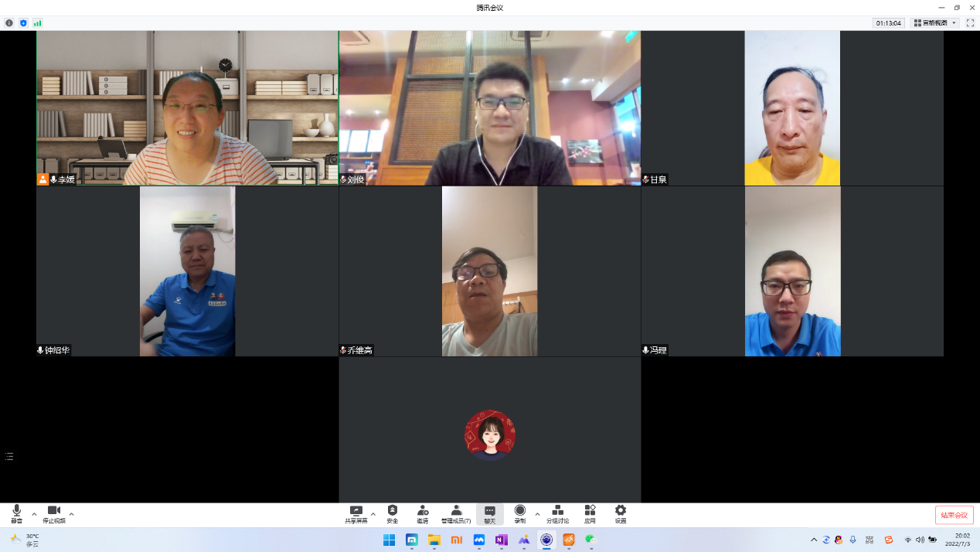This screenshot has height=552, width=980.
Task: Check the network signal status icon
Action: click(x=37, y=23)
